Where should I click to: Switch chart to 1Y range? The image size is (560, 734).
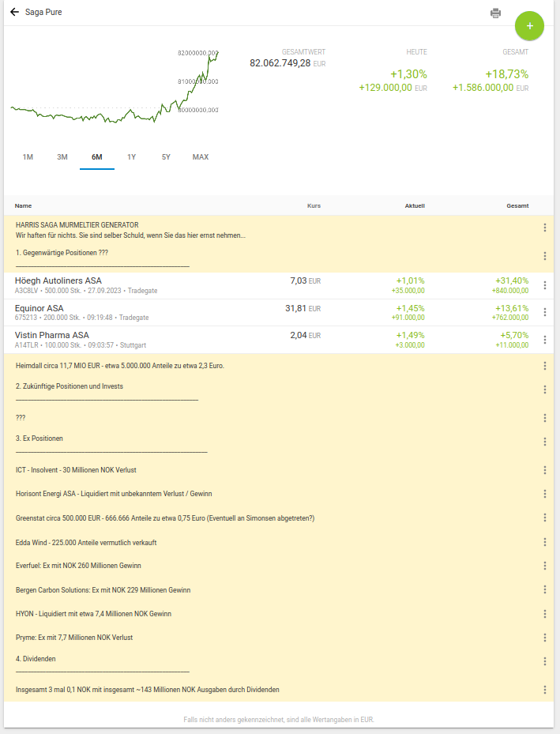[x=132, y=157]
